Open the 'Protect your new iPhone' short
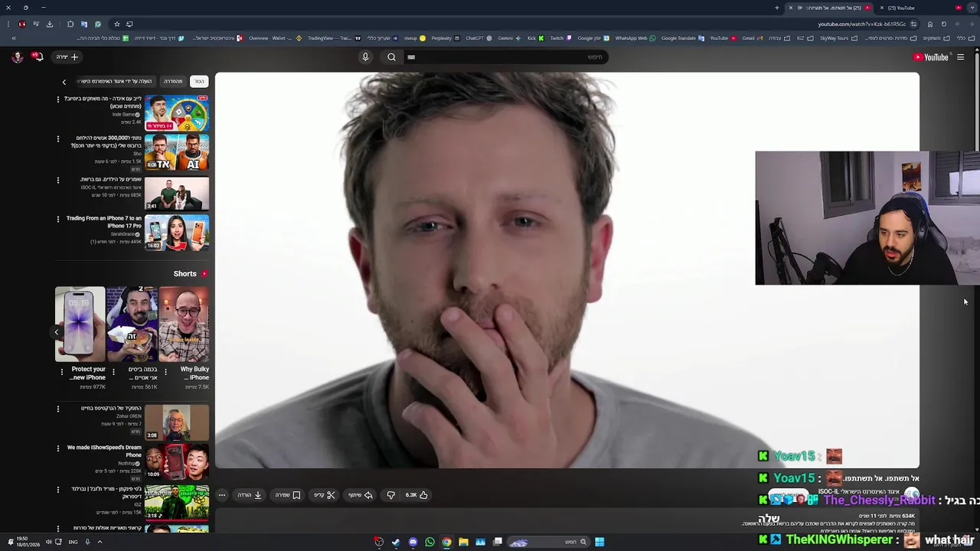This screenshot has width=980, height=551. point(80,324)
